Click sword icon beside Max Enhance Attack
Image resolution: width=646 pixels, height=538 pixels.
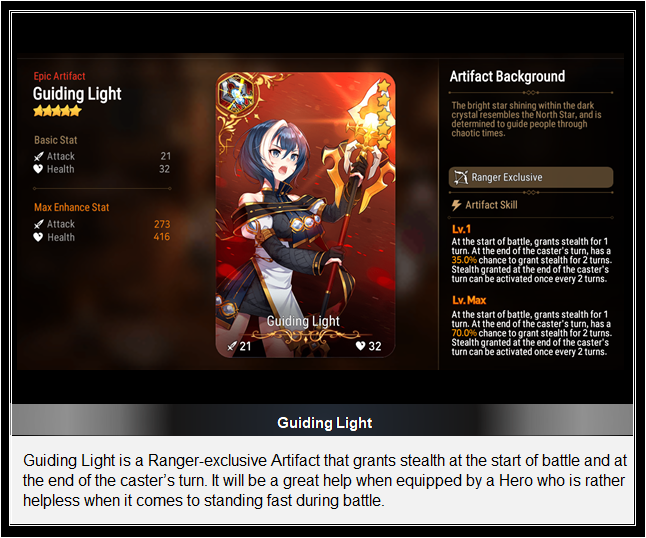click(x=38, y=224)
